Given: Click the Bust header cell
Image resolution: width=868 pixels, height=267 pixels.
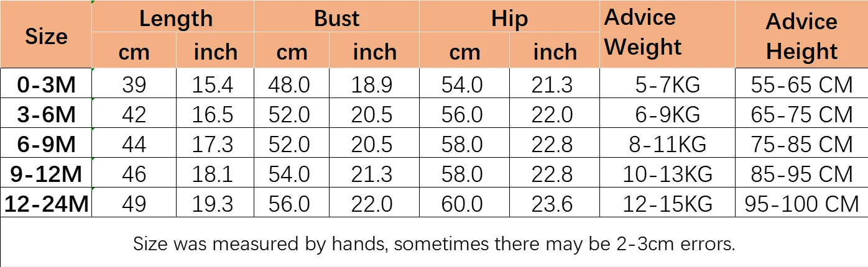Looking at the screenshot, I should 336,18.
